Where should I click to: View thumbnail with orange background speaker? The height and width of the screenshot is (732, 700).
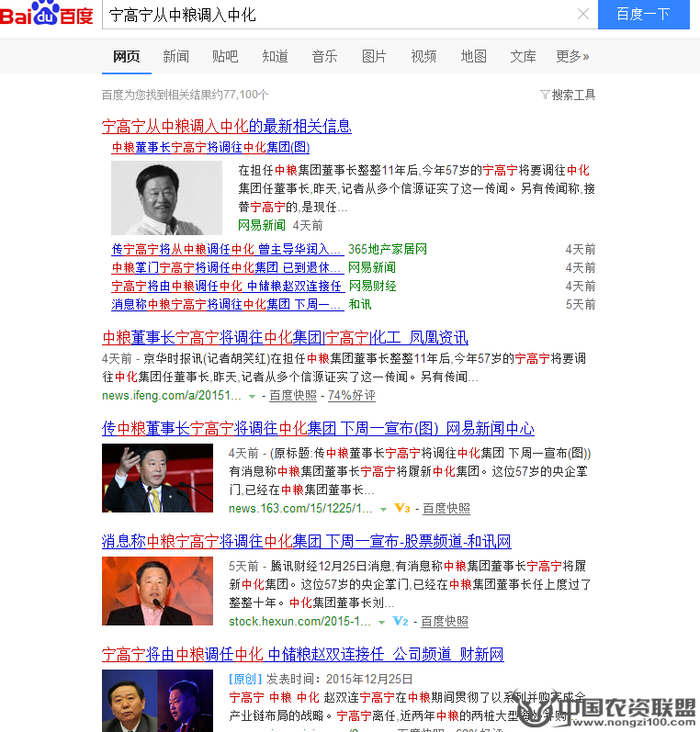click(x=157, y=591)
